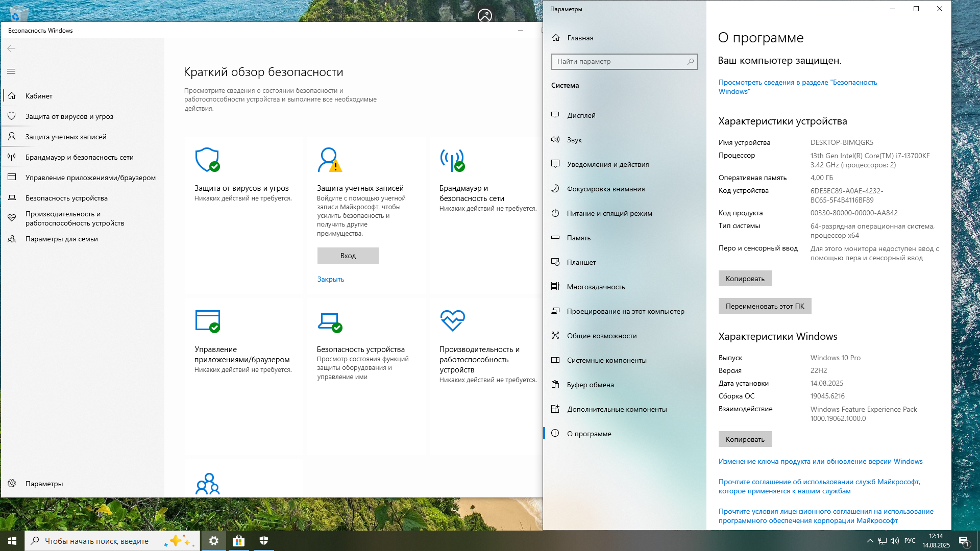Open Многозадачность settings
Screen dimensions: 980x551
click(625, 287)
